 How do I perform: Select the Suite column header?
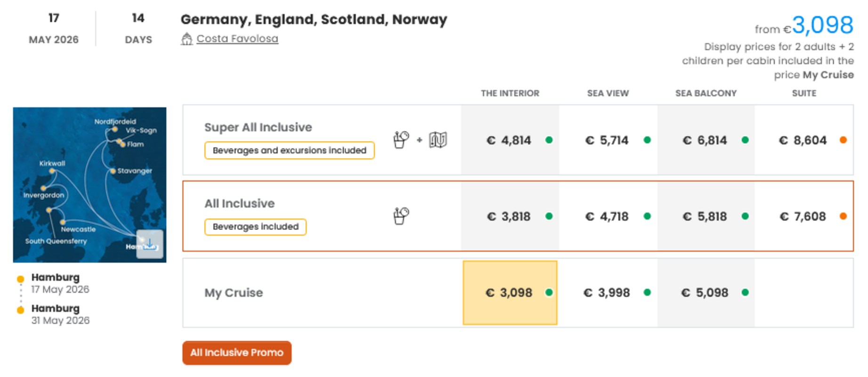[803, 93]
